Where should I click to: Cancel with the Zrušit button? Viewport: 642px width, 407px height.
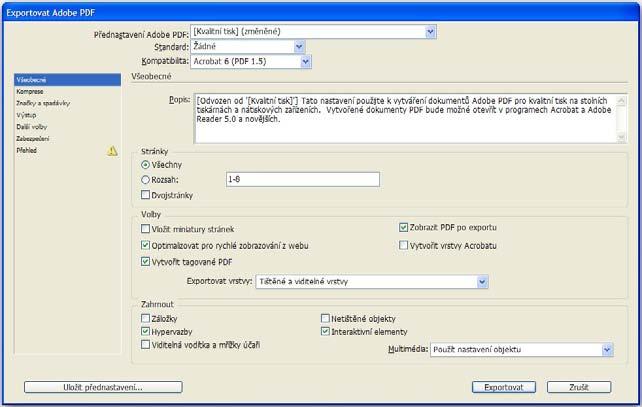(x=579, y=387)
